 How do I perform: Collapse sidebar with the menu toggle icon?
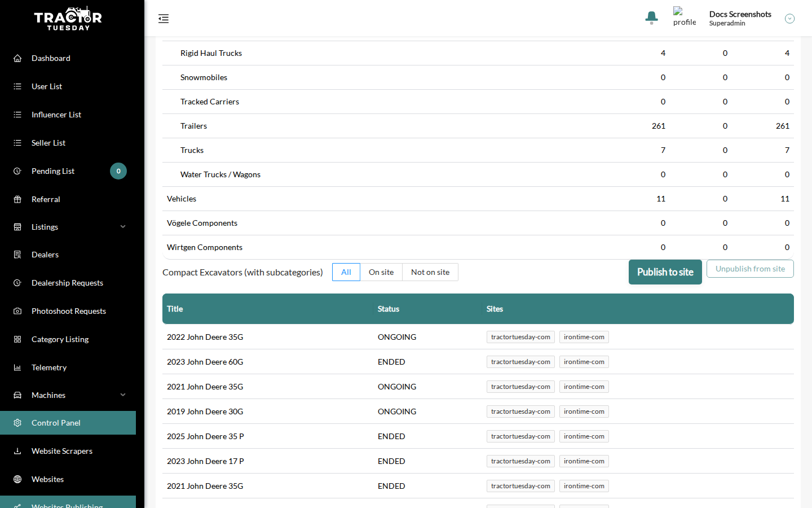coord(164,19)
